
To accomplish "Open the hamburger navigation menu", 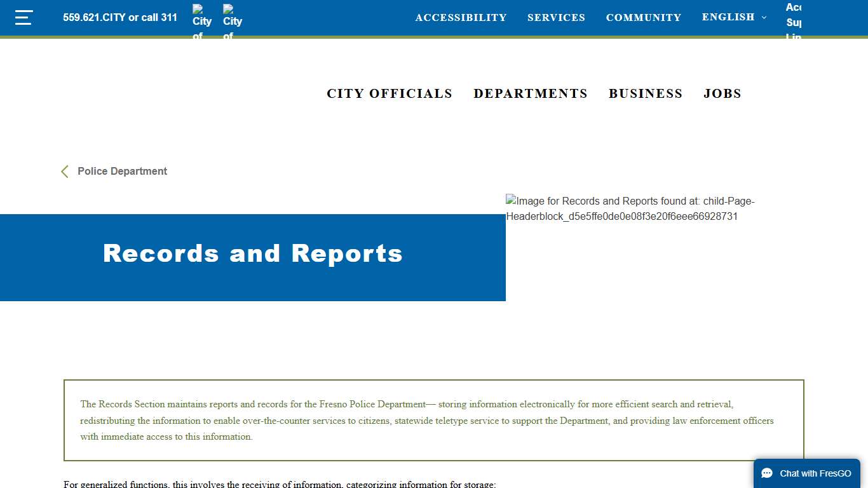I will pos(24,17).
